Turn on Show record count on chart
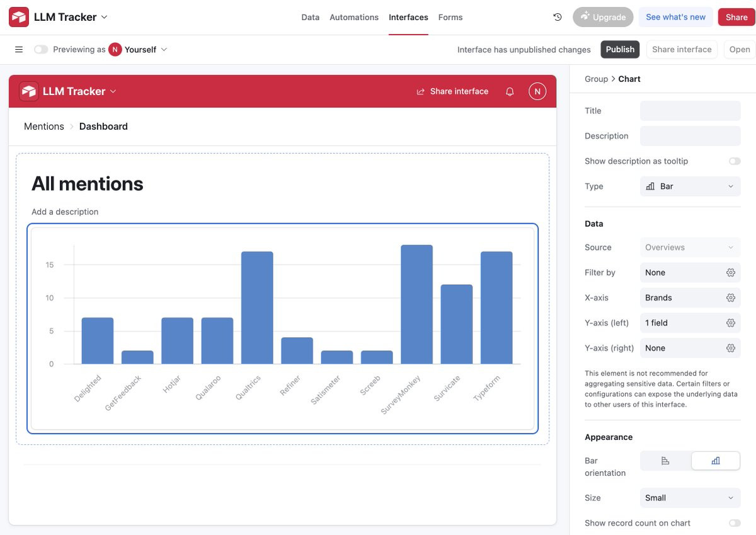756x535 pixels. (735, 523)
